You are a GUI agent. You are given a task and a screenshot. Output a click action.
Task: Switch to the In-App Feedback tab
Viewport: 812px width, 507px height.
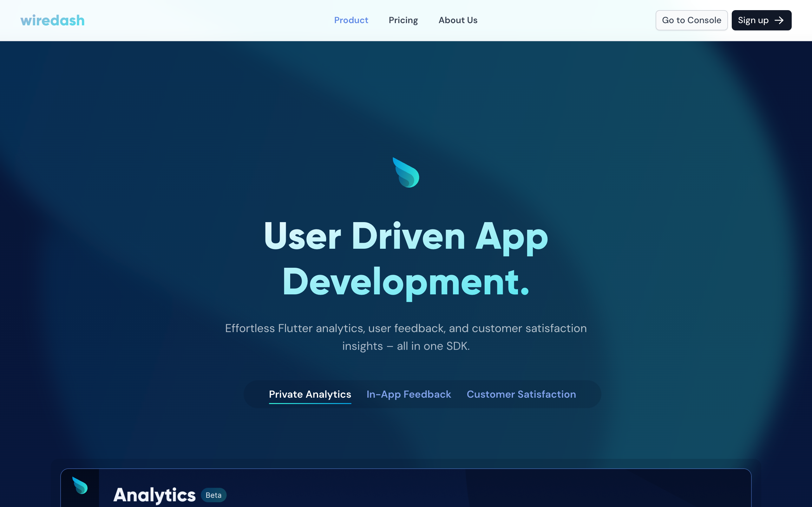pyautogui.click(x=408, y=394)
